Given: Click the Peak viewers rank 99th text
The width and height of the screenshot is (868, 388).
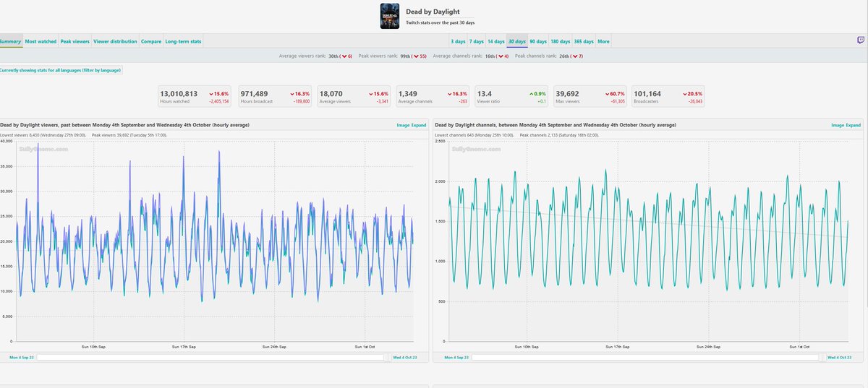Looking at the screenshot, I should tap(393, 56).
